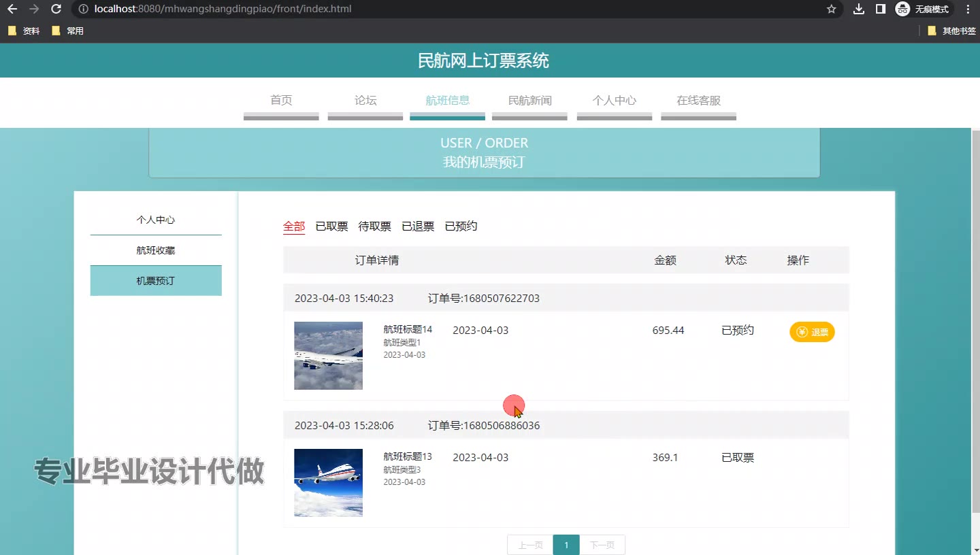Click the 航班标题14 airplane thumbnail
The image size is (980, 555).
328,356
